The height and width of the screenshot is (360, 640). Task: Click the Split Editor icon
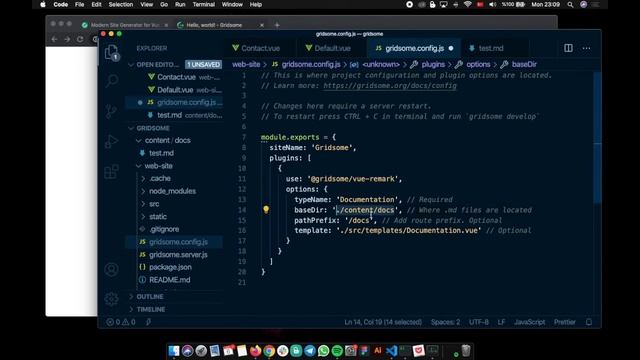(568, 48)
